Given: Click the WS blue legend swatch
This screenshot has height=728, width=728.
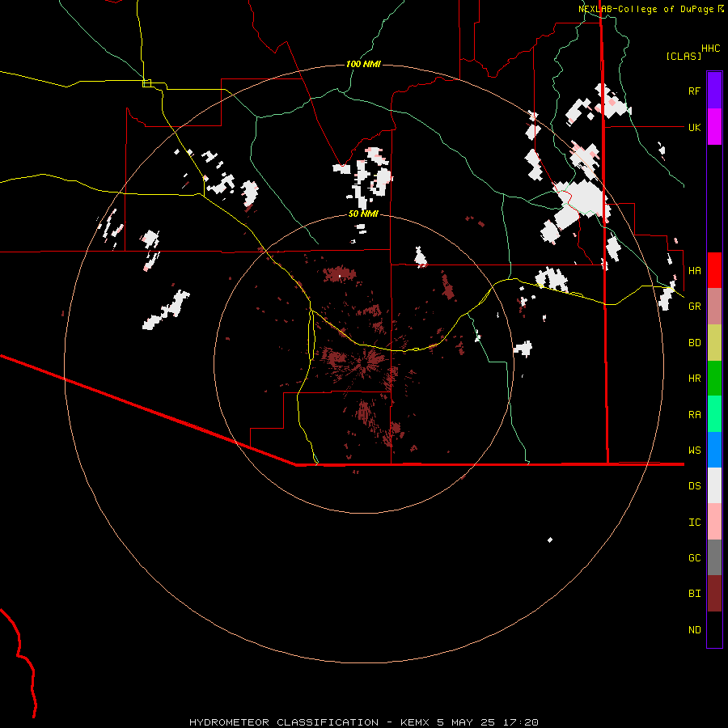Looking at the screenshot, I should pos(714,450).
